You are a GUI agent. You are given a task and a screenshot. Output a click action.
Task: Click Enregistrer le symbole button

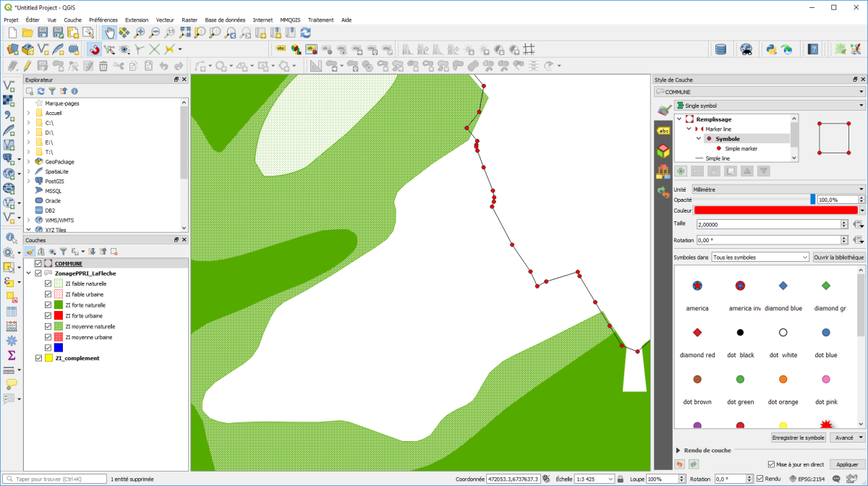pos(799,438)
